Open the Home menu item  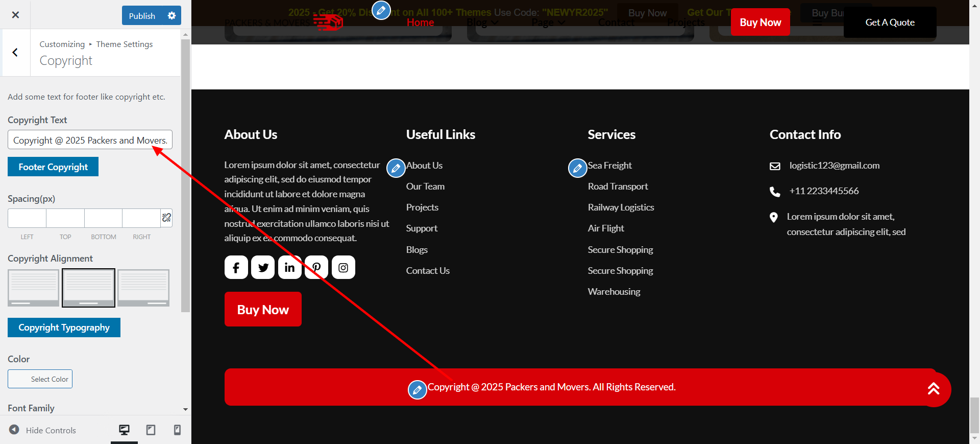click(420, 22)
